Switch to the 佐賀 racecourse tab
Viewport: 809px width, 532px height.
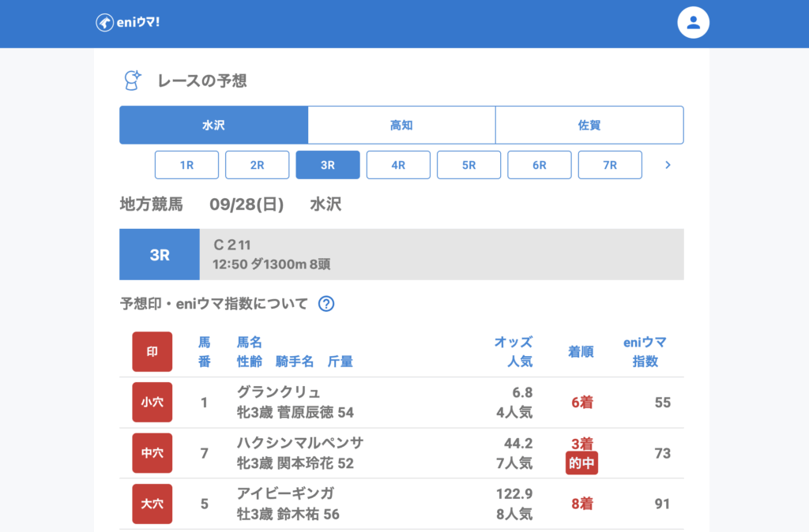(589, 126)
